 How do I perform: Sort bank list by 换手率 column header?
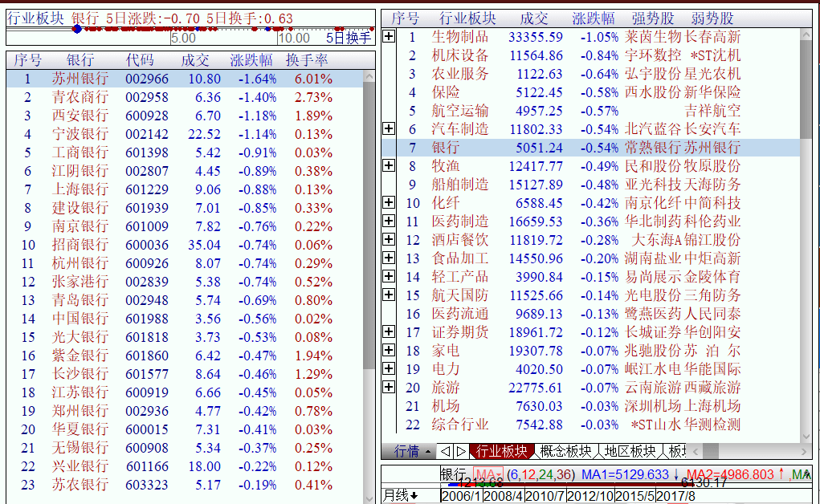click(x=307, y=60)
